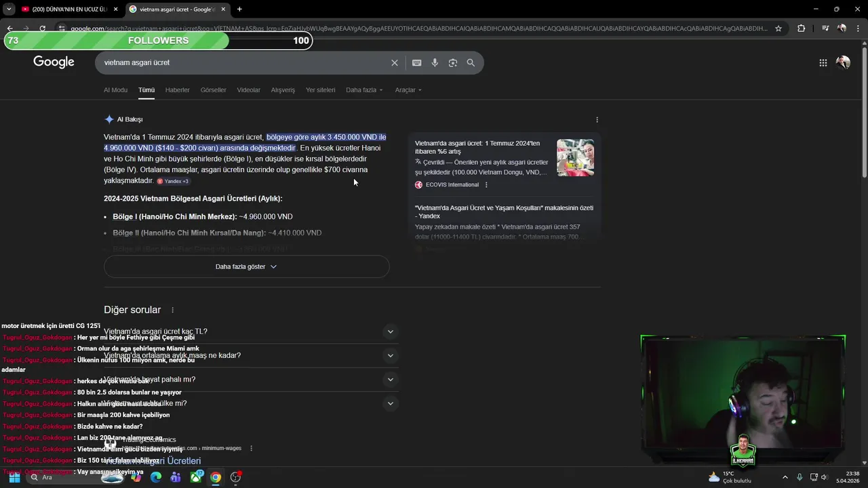
Task: Clear the search box with the X icon
Action: pyautogui.click(x=394, y=62)
